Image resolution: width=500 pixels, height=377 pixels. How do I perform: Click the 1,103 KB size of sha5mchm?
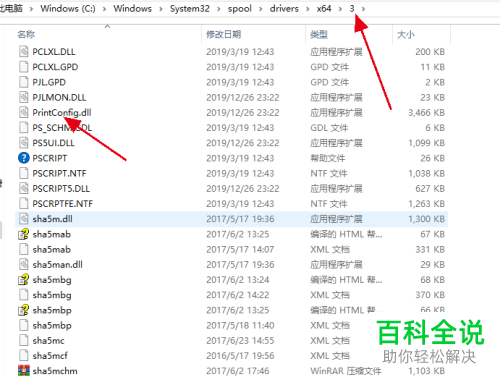[x=426, y=371]
